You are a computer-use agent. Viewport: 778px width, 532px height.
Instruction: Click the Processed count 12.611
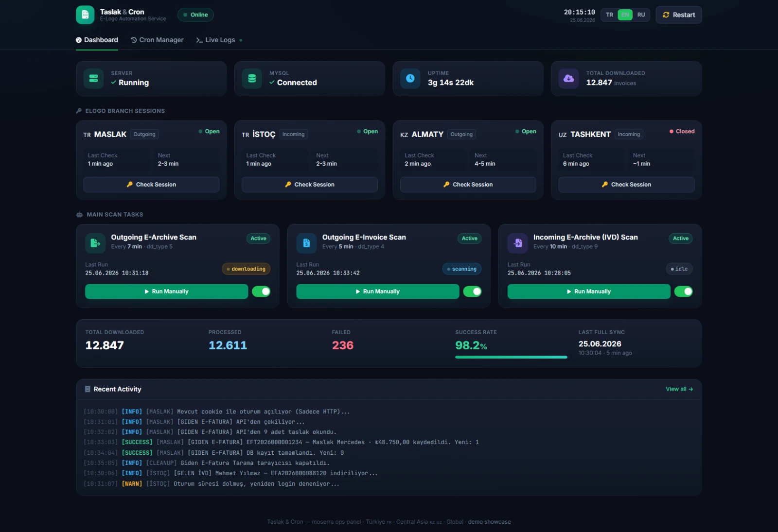coord(228,345)
